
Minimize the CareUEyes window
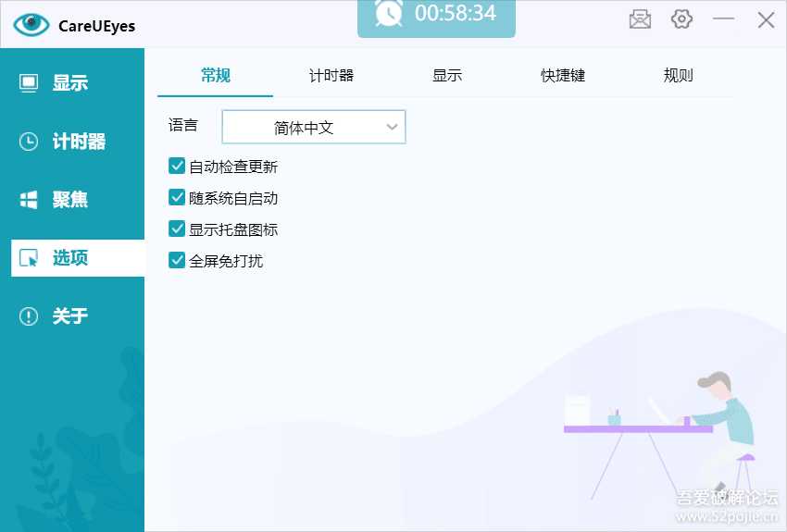click(x=724, y=19)
